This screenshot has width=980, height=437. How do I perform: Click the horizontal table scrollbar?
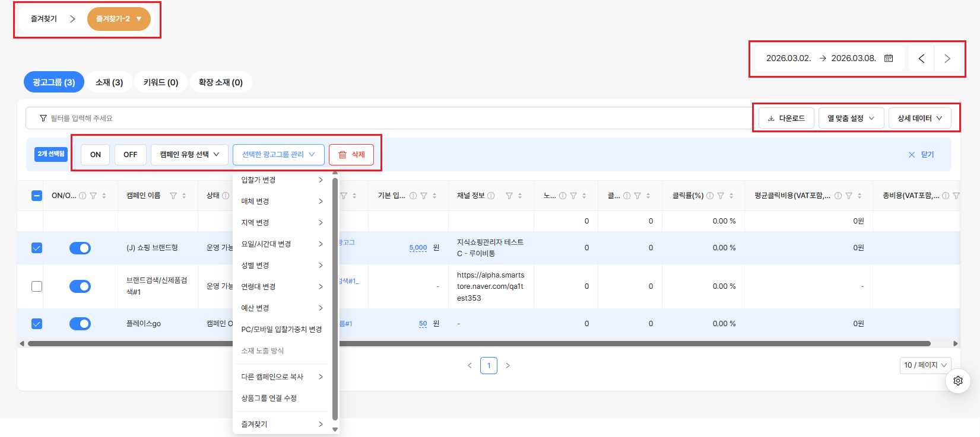[479, 343]
